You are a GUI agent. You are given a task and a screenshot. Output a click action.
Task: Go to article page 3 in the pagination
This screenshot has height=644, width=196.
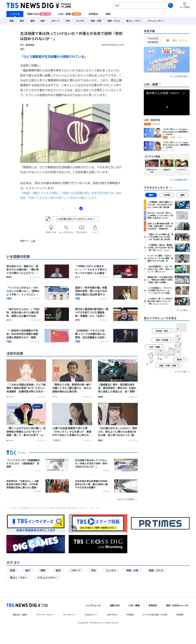coord(75,208)
